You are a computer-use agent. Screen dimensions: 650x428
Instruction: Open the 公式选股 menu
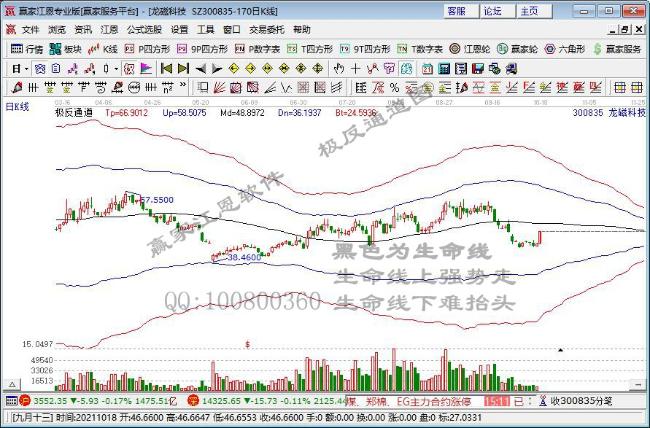(x=141, y=30)
